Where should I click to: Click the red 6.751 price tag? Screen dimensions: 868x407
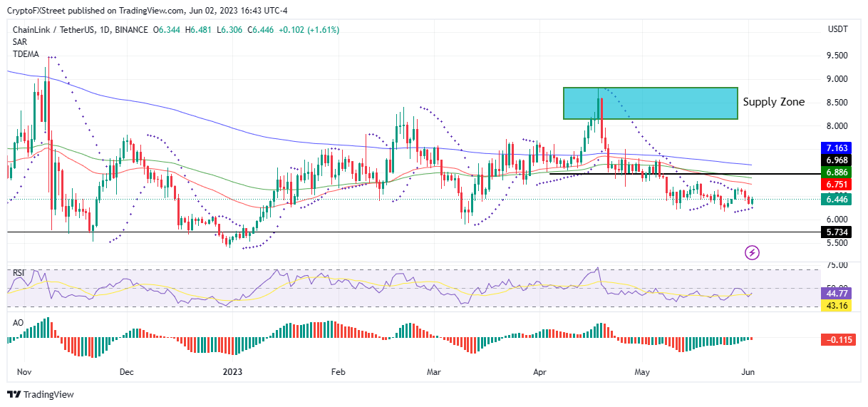click(x=837, y=185)
